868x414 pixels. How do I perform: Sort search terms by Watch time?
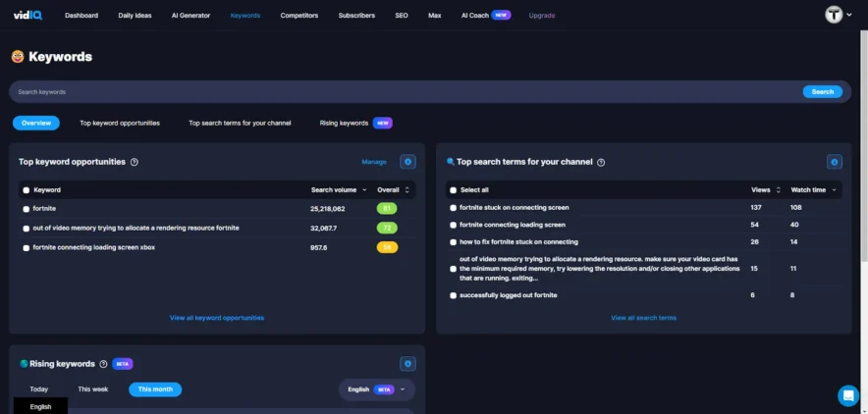click(x=813, y=189)
